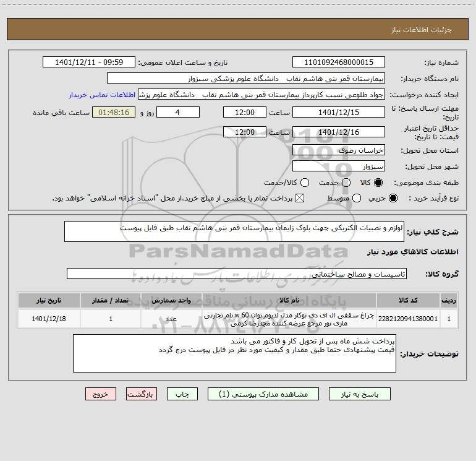Click the چاپ print button
Viewport: 476px width, 461px height.
click(182, 394)
